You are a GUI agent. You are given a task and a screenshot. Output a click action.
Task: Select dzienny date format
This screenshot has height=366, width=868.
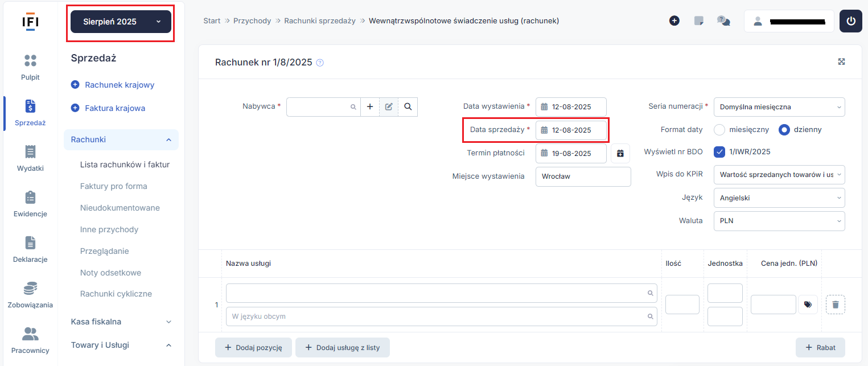click(784, 130)
